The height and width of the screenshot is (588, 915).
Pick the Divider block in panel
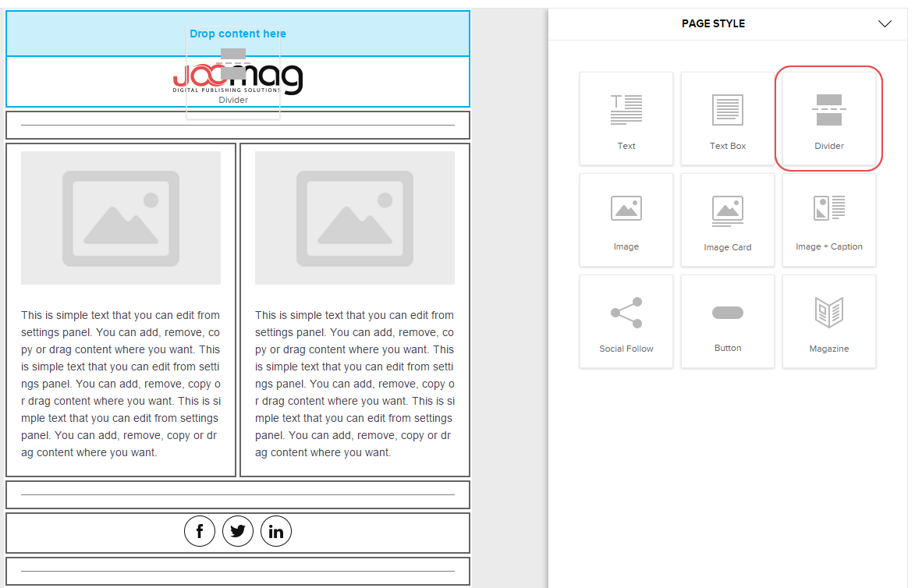pyautogui.click(x=828, y=119)
